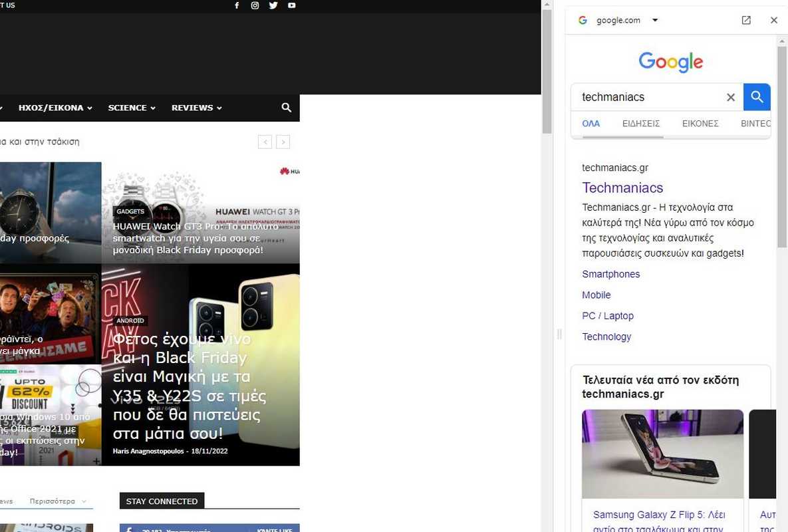Open the YouTube channel icon

point(291,5)
